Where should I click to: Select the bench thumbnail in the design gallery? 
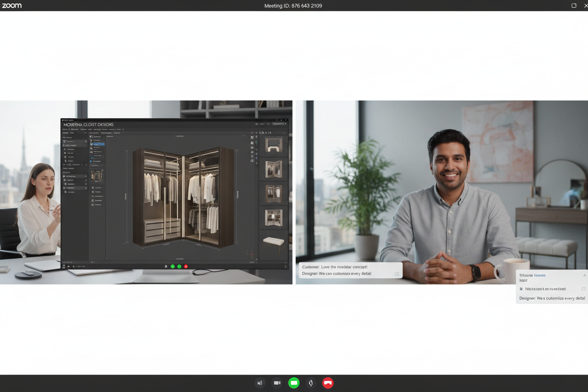(273, 242)
